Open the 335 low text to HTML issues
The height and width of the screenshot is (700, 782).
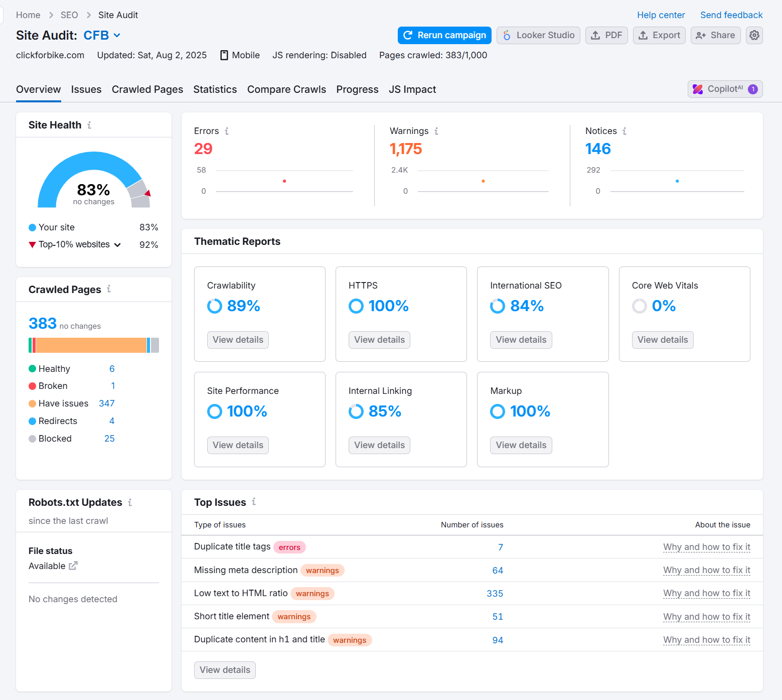click(495, 594)
